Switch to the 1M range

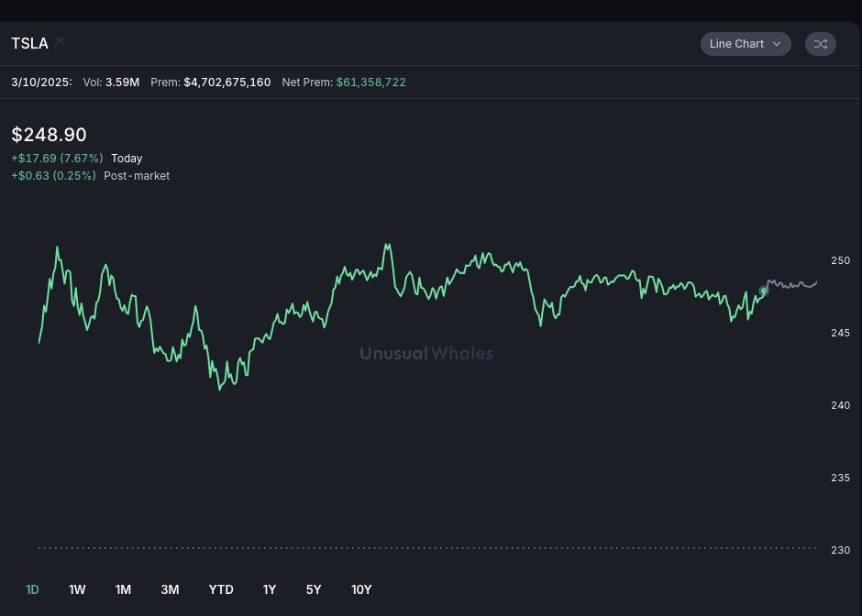tap(123, 589)
